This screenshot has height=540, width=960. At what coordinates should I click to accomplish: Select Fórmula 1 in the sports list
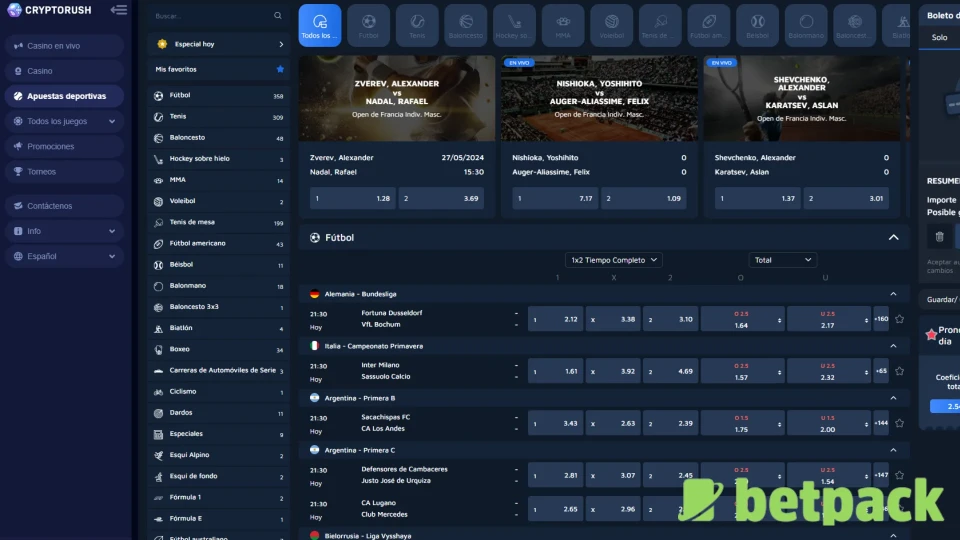[219, 497]
